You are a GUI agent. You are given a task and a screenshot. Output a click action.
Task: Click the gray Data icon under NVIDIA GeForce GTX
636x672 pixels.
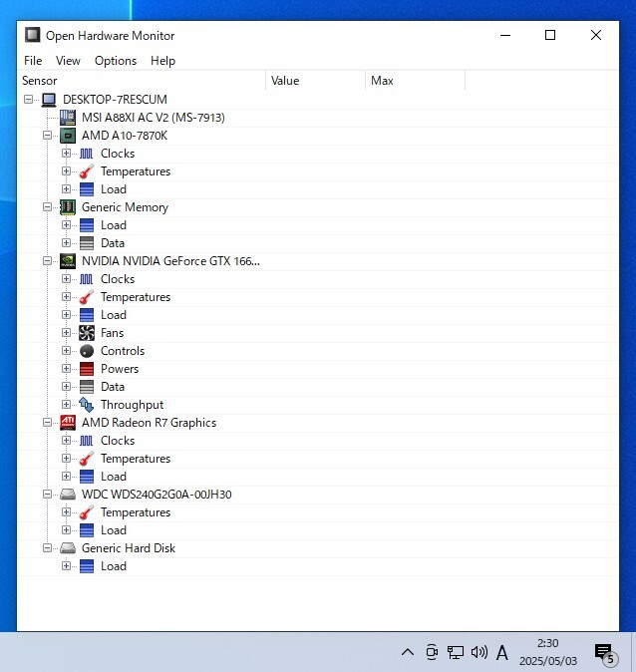(x=87, y=387)
